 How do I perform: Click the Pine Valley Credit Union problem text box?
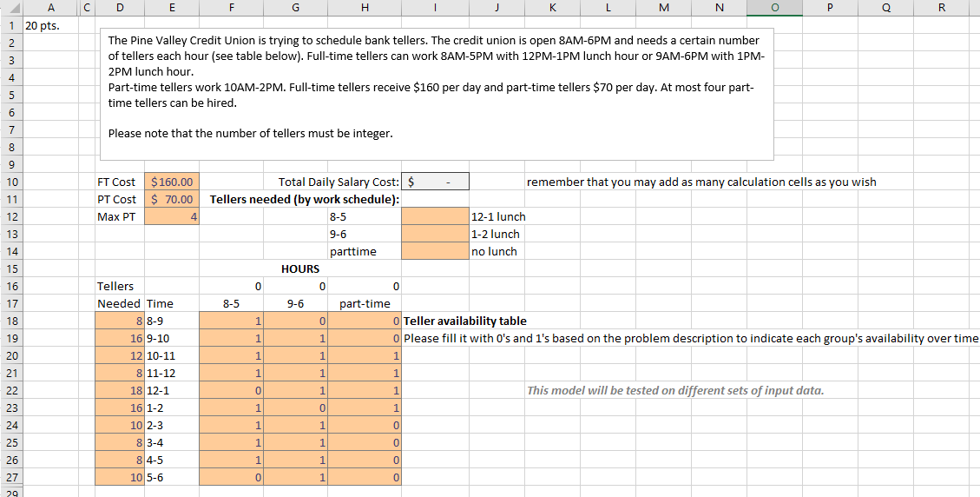pos(437,94)
